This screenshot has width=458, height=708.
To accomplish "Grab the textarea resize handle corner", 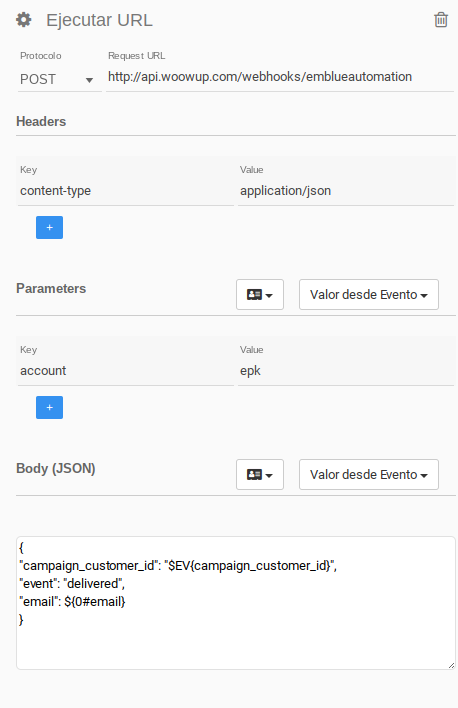I will [x=451, y=665].
